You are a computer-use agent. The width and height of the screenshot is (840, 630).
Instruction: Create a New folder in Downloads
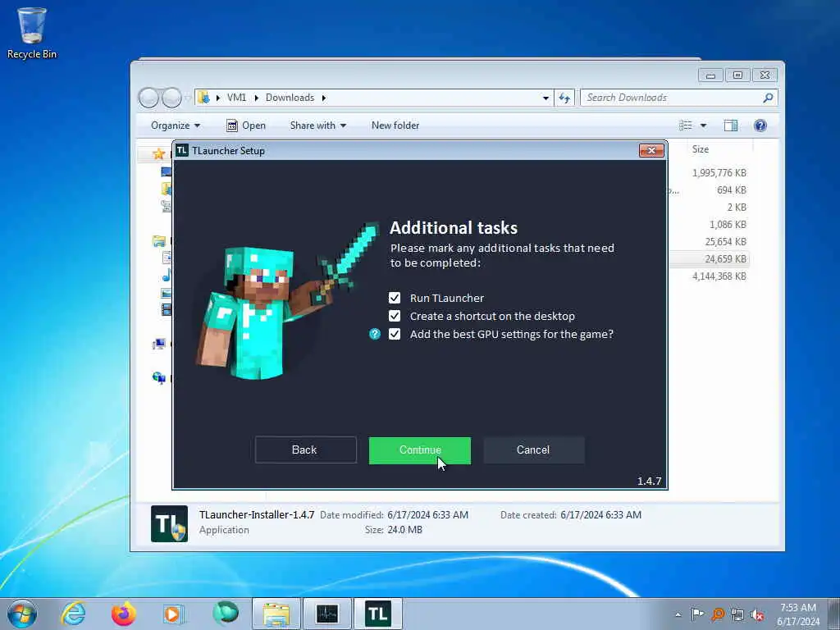click(x=395, y=126)
